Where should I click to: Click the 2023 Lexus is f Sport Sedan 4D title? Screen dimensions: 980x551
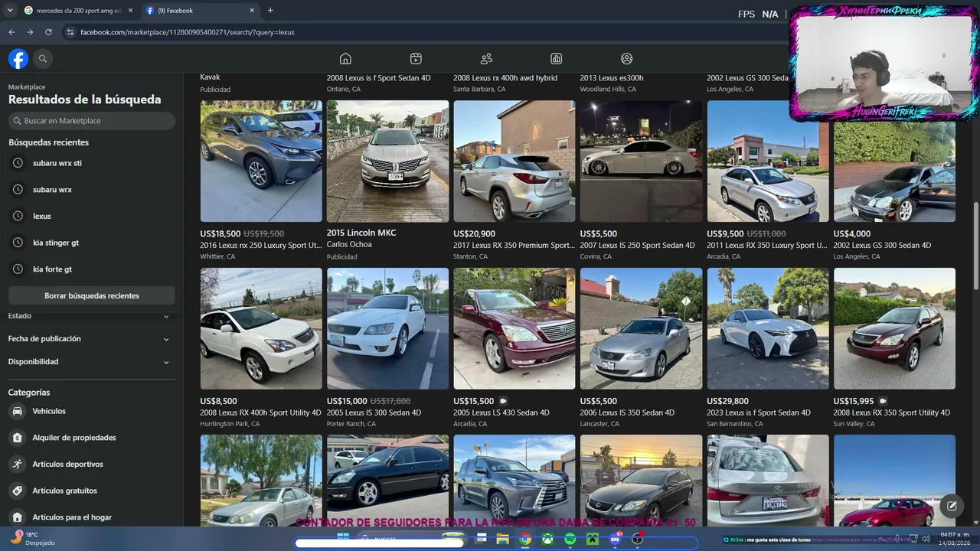coord(759,413)
